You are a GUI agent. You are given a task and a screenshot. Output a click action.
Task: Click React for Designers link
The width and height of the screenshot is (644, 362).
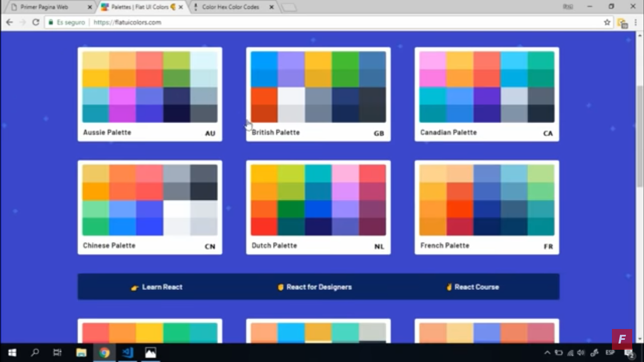pos(315,287)
